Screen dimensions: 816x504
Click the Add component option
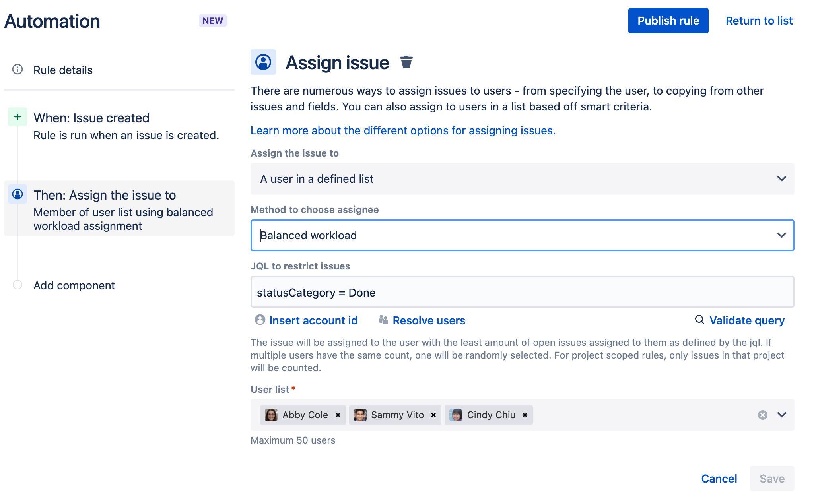(74, 285)
